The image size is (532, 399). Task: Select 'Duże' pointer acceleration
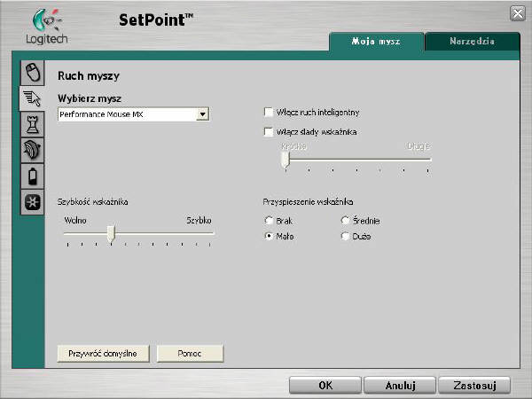point(345,236)
